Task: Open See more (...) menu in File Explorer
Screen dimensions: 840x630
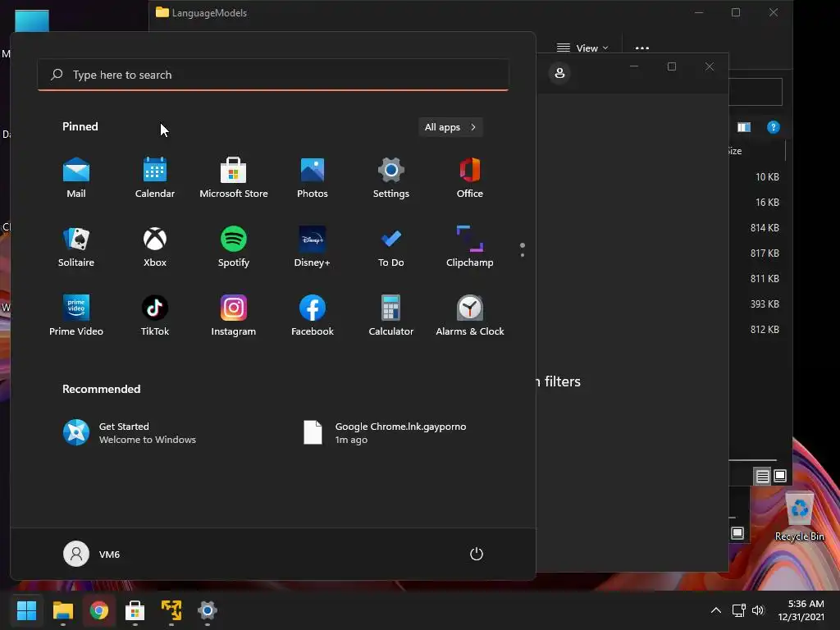Action: [x=641, y=48]
